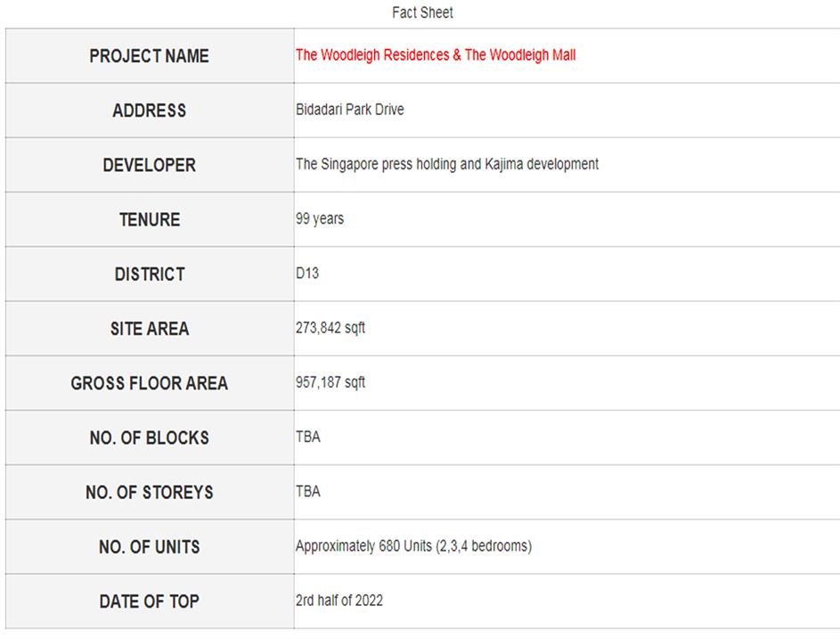Viewport: 840px width, 639px height.
Task: Click the "Fact Sheet" title text
Action: (x=422, y=12)
